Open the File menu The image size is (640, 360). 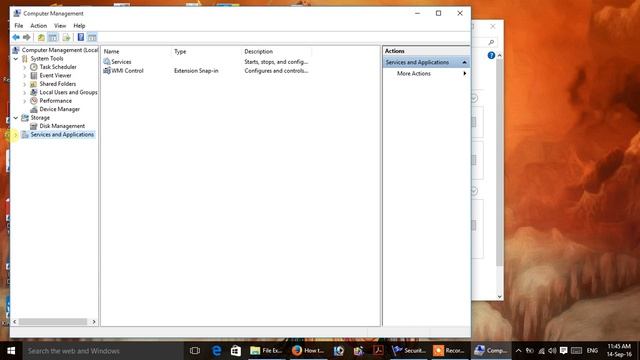tap(19, 26)
